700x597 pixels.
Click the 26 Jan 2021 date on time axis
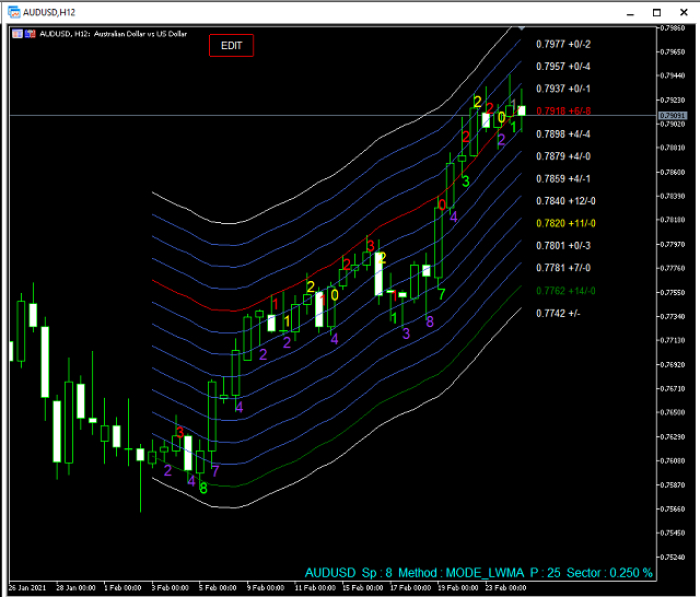pos(27,588)
